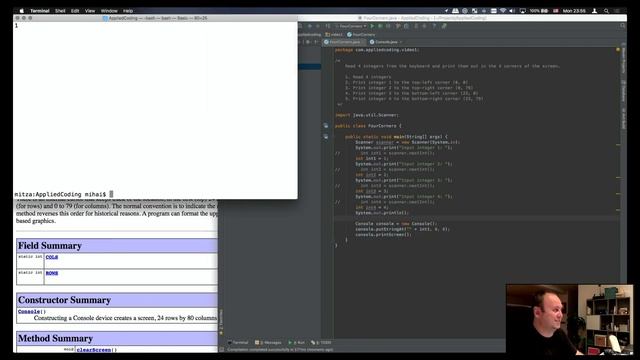Click the Mon 23:55 clock
The height and width of the screenshot is (360, 640).
point(574,11)
